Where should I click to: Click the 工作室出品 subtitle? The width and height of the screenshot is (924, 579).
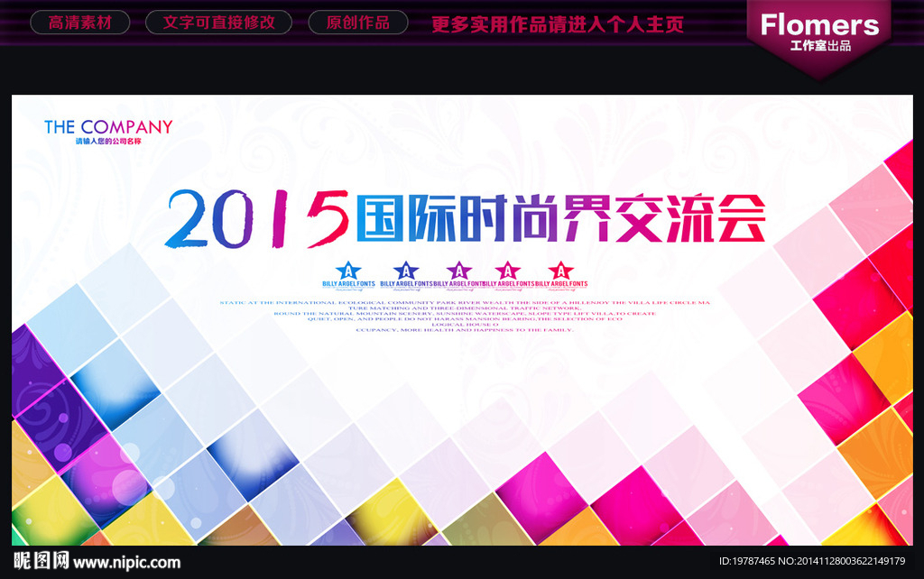820,46
